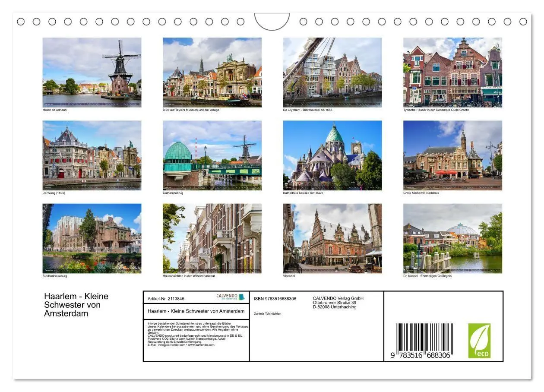The image size is (544, 392).
Task: Open the Molen de Adriaan windmill photo
Action: pyautogui.click(x=92, y=73)
